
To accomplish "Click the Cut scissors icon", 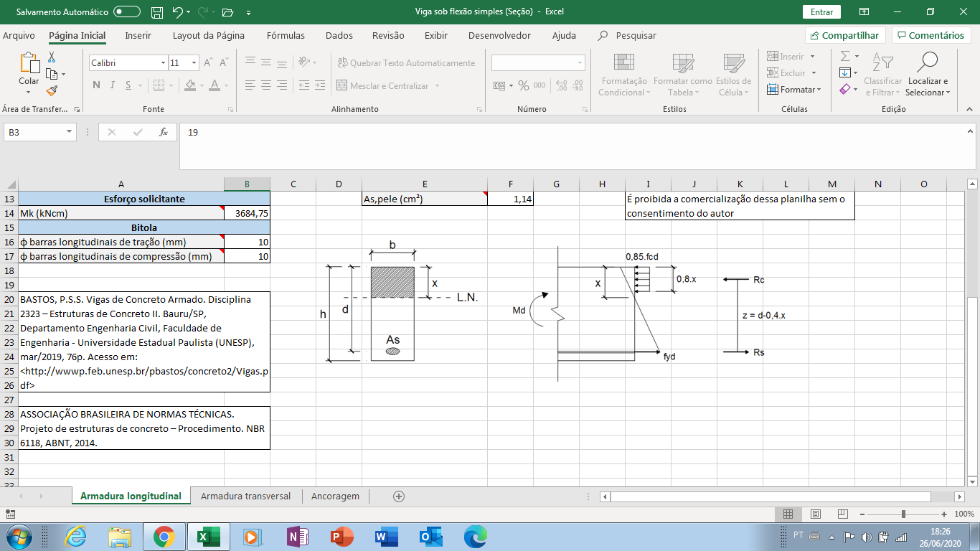I will (52, 57).
